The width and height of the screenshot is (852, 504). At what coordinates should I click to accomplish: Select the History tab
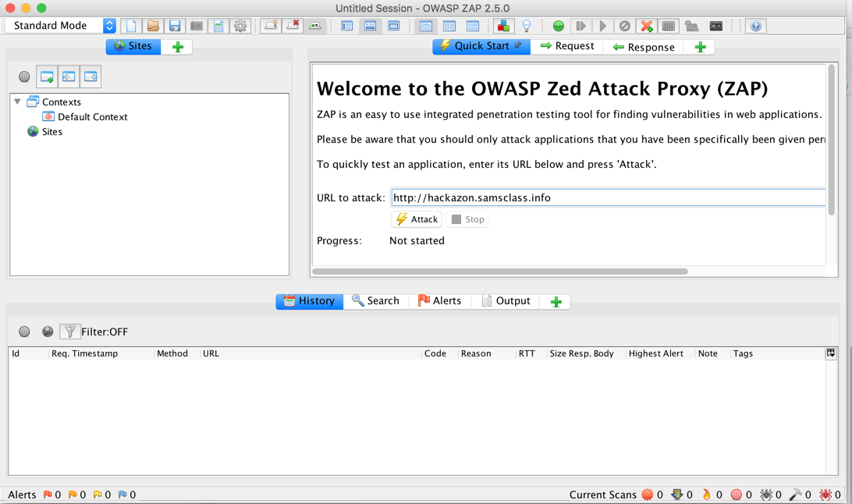(x=310, y=301)
